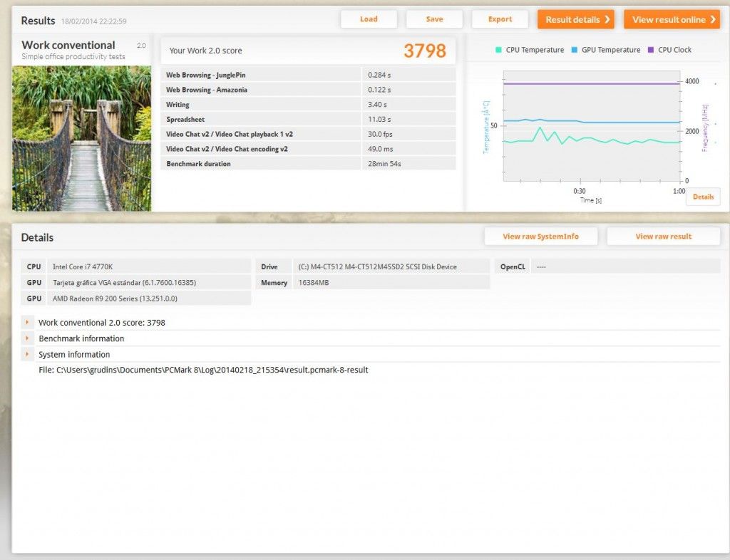Click the Your Work 2.0 score label
The width and height of the screenshot is (730, 560).
click(x=205, y=51)
